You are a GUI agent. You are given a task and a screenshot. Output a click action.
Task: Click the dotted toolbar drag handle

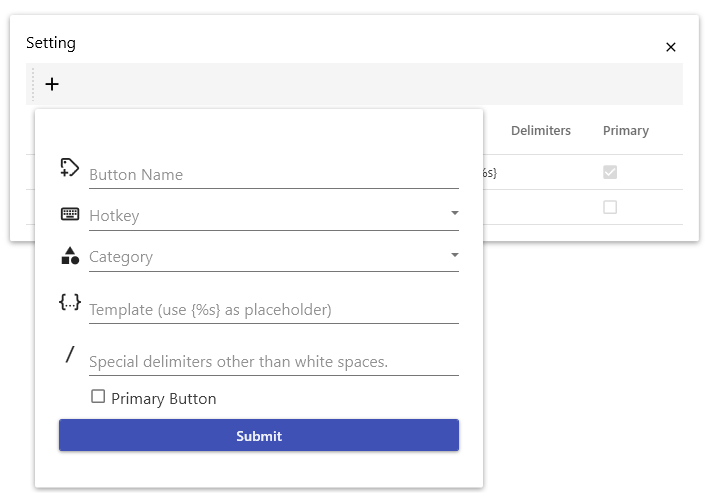pos(33,84)
